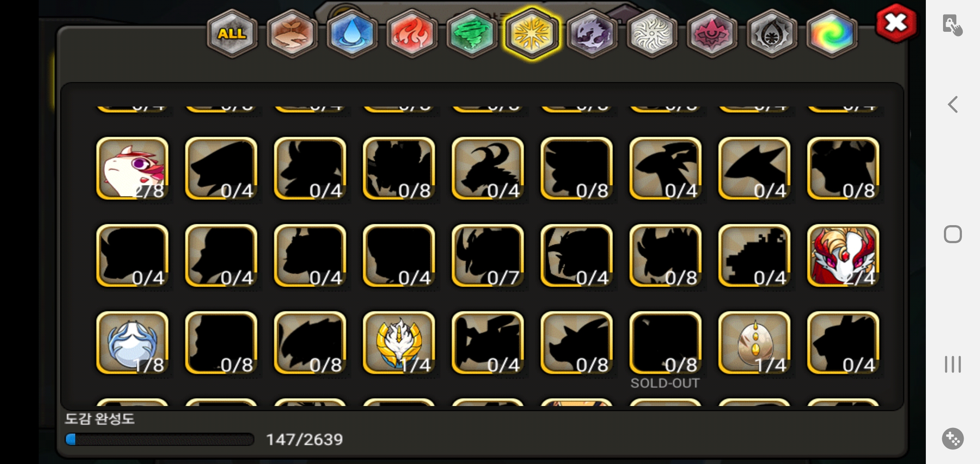The width and height of the screenshot is (980, 464).
Task: Filter by pink eye element badge
Action: coord(712,34)
